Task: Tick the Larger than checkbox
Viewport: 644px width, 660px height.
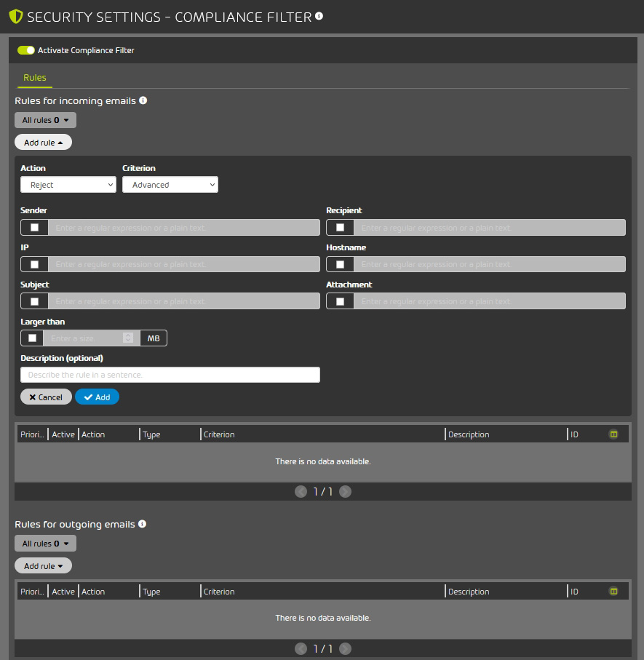Action: coord(32,338)
